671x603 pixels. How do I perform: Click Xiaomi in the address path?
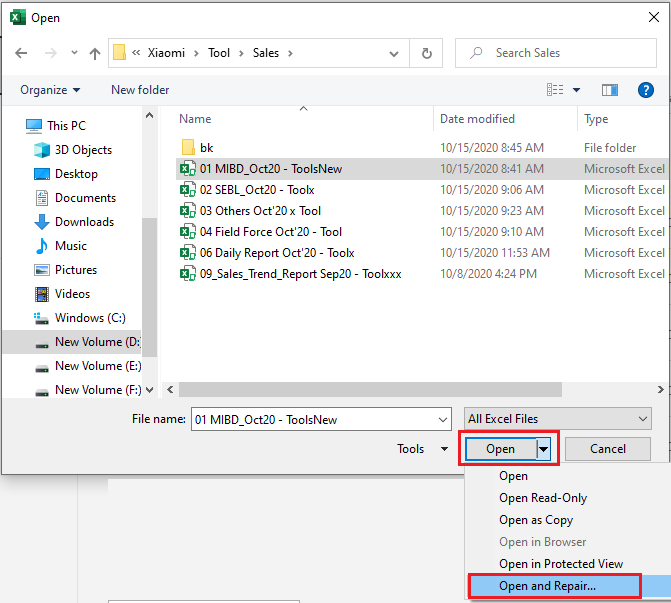point(166,53)
